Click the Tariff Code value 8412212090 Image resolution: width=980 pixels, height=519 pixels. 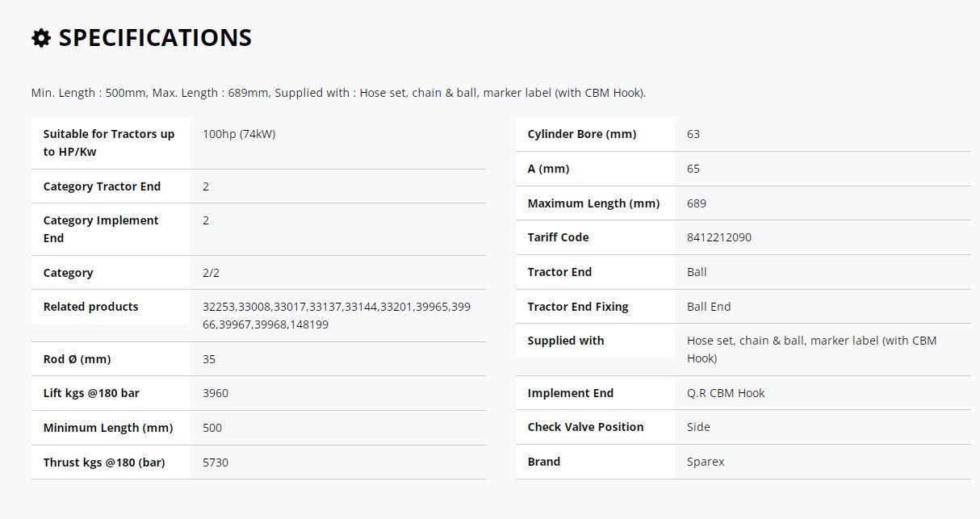[x=719, y=237]
